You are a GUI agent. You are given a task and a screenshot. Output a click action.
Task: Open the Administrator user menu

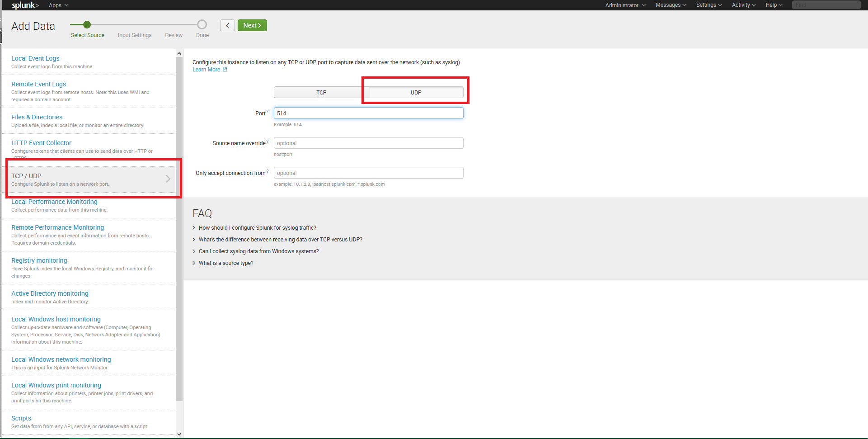[625, 5]
